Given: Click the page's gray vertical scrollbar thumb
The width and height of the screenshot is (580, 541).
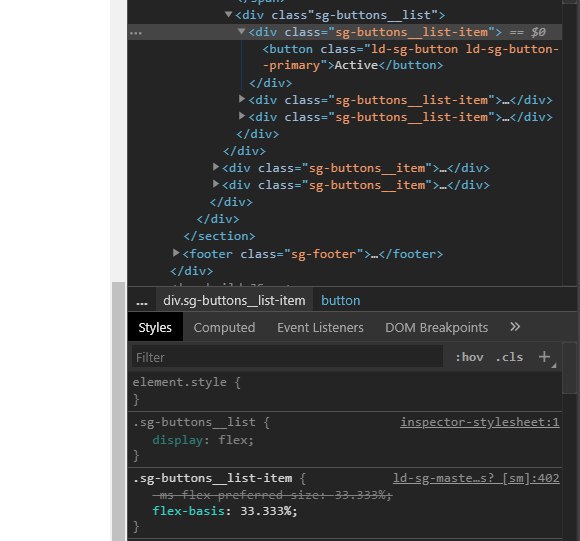Looking at the screenshot, I should tap(118, 411).
